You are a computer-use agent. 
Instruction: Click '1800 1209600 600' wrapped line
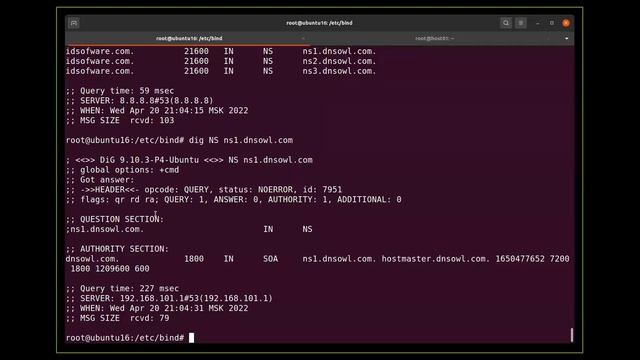click(110, 269)
